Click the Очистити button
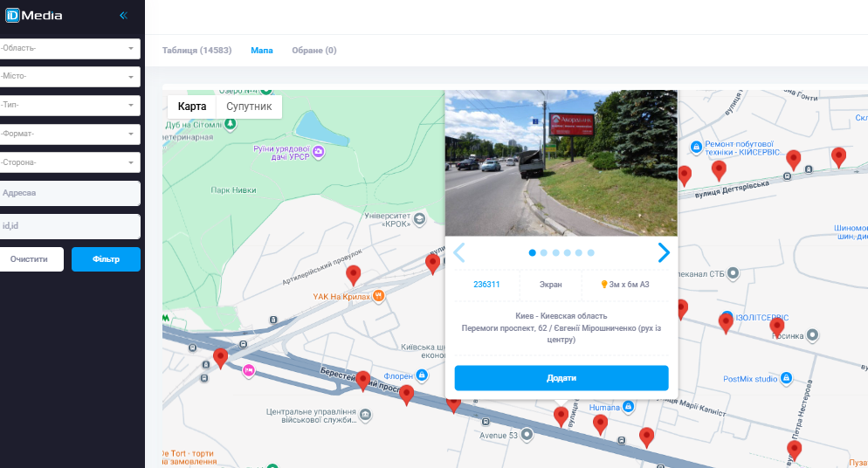 click(x=30, y=259)
